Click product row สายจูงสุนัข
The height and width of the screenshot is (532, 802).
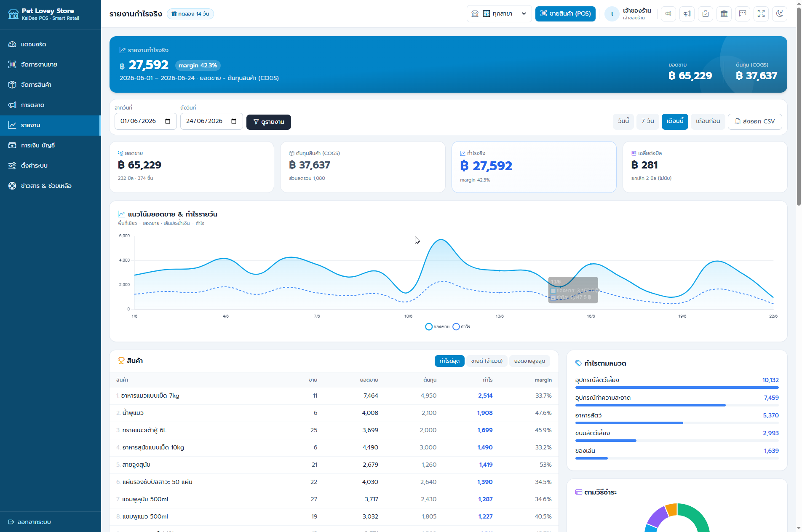[x=334, y=465]
